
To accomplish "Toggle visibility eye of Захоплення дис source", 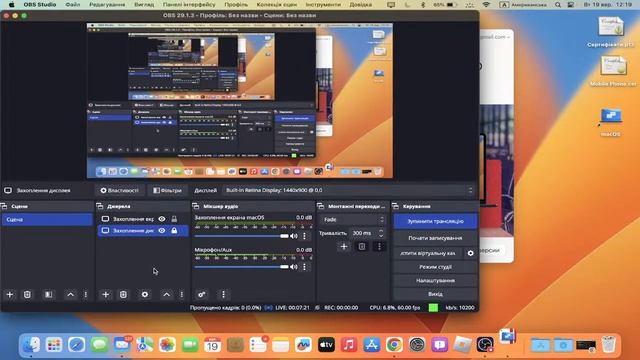I will coord(162,231).
